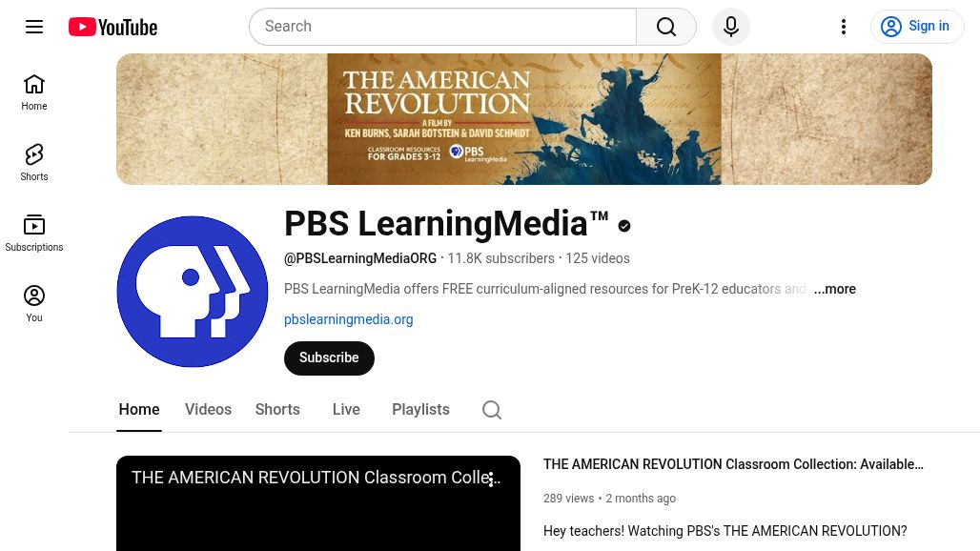Visit the pbslearningmedia.org link
The image size is (980, 551).
coord(348,319)
